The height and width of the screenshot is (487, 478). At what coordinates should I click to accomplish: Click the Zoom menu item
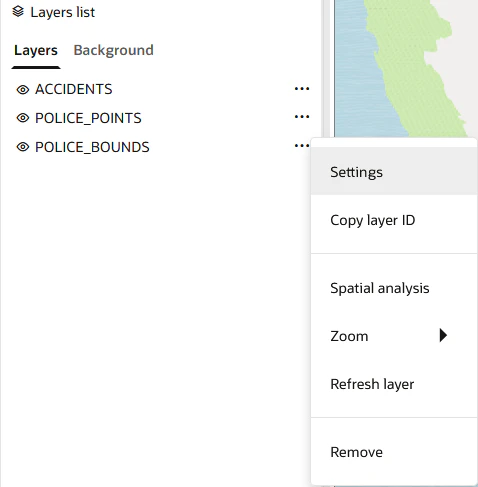pos(394,336)
